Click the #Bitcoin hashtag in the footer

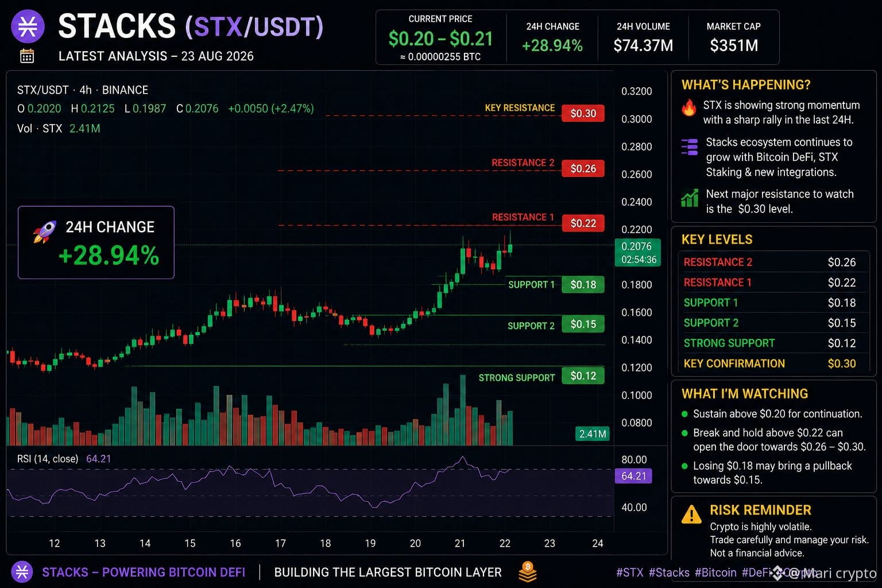pyautogui.click(x=715, y=572)
